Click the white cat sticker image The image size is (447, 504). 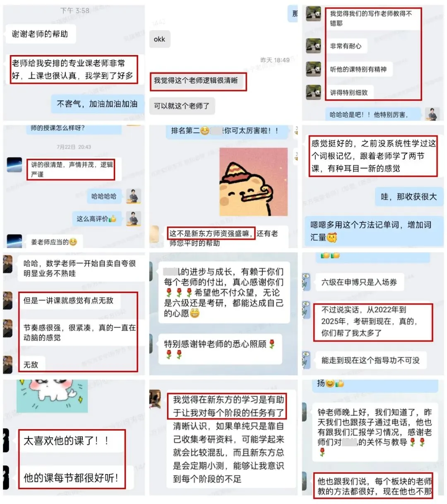click(52, 395)
